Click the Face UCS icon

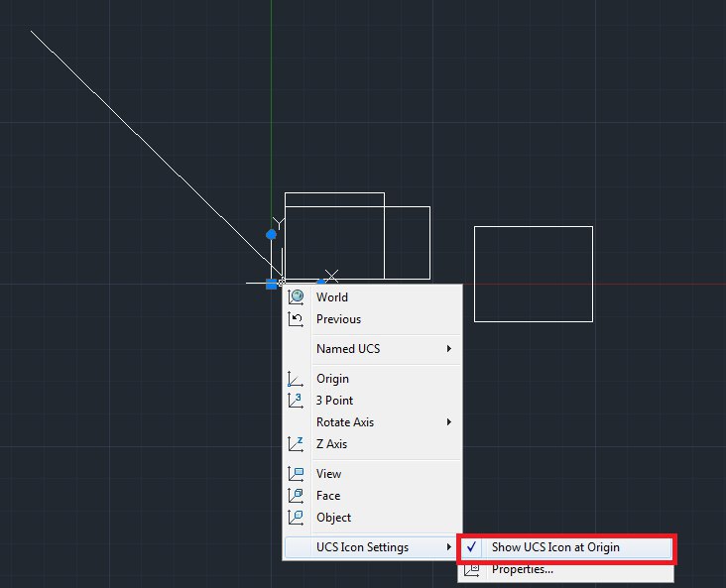click(296, 496)
